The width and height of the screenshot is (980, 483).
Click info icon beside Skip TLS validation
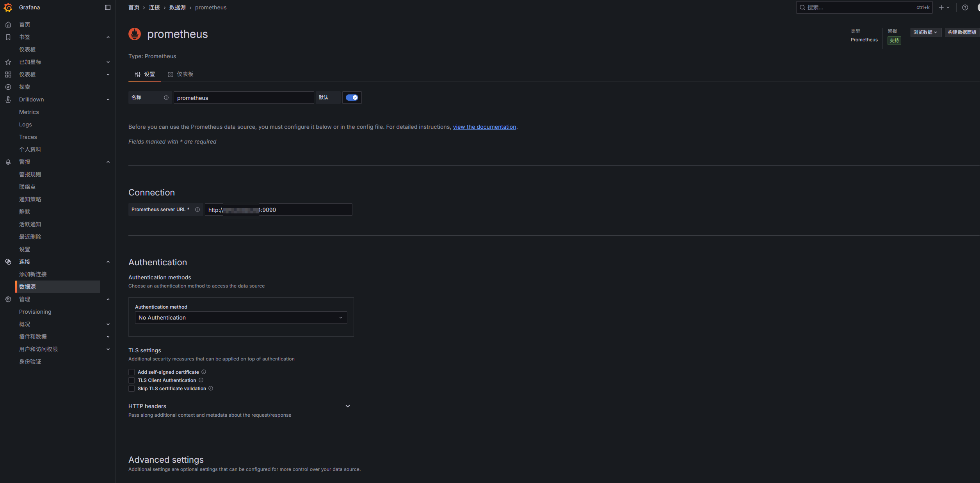coord(211,388)
